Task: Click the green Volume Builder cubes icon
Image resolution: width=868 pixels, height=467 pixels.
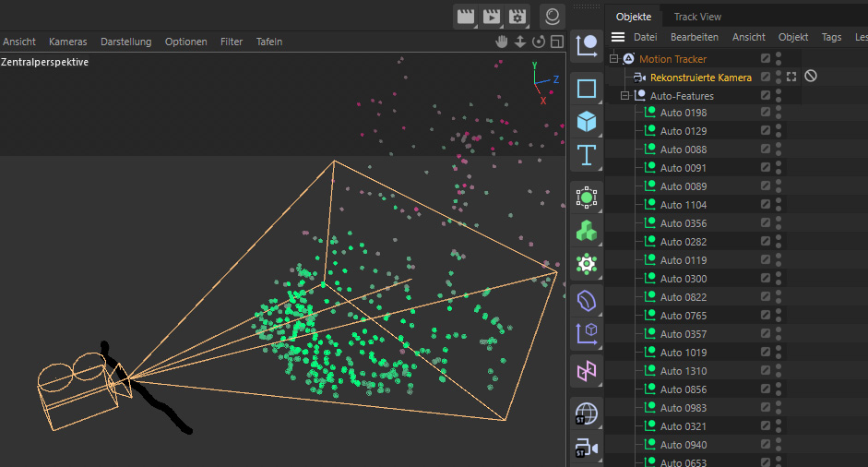Action: click(587, 231)
